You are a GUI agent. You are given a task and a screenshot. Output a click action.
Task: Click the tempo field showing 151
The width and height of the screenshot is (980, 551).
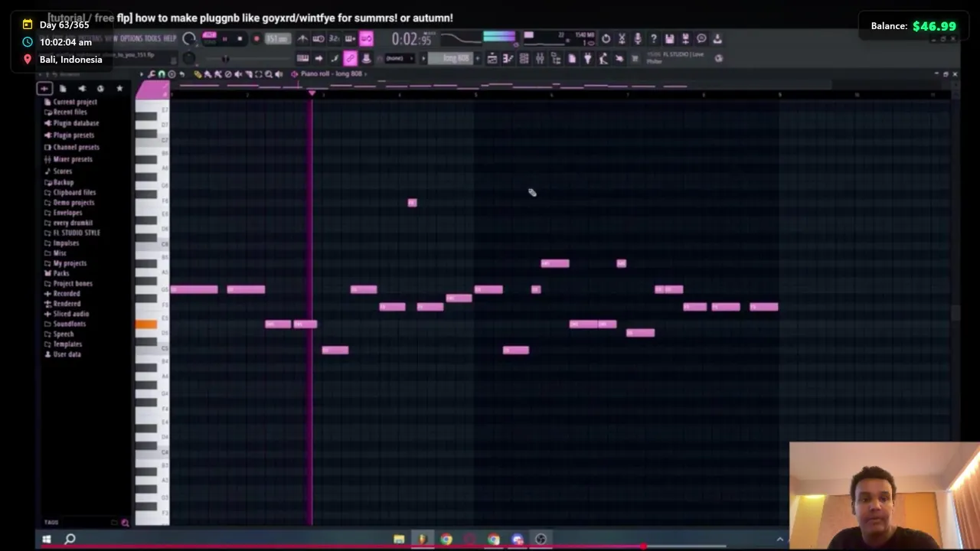pos(278,38)
